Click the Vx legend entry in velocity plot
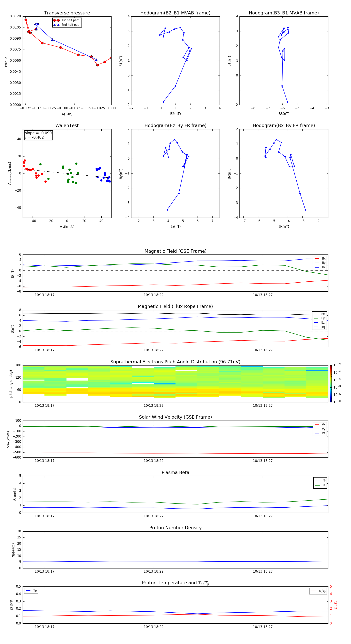 pos(320,424)
